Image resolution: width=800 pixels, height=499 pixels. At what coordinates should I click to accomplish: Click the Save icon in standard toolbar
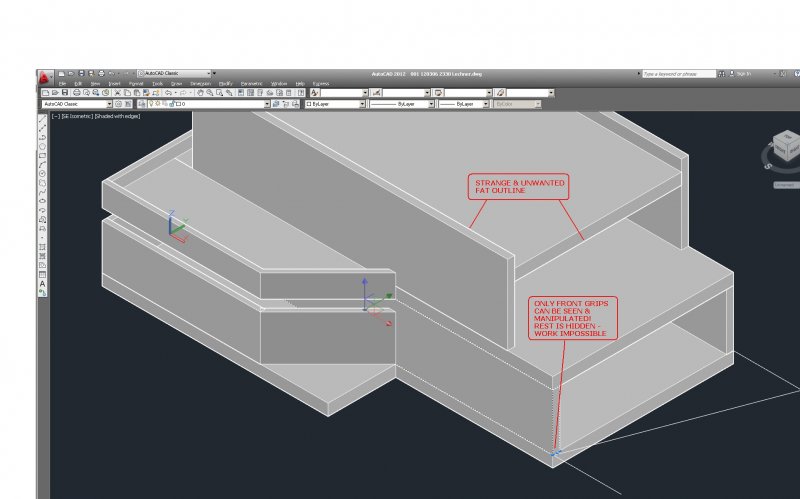[x=65, y=93]
